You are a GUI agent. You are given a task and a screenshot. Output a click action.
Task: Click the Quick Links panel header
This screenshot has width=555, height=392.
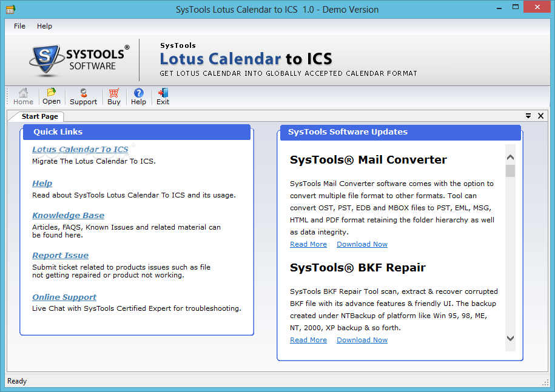[136, 132]
